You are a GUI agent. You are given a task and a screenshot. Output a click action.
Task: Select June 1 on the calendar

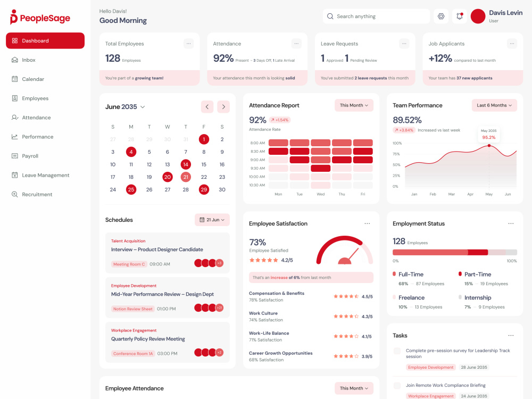(x=204, y=139)
